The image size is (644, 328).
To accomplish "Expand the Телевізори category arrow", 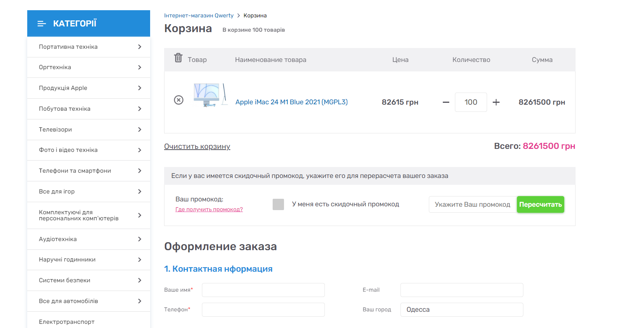I will [140, 130].
